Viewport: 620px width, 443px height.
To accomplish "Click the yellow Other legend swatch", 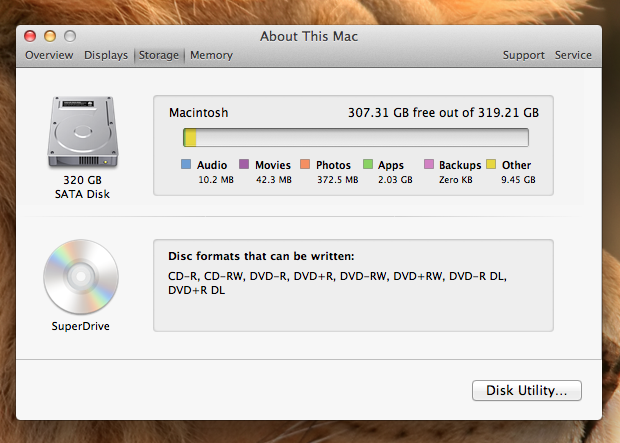I will (x=491, y=164).
